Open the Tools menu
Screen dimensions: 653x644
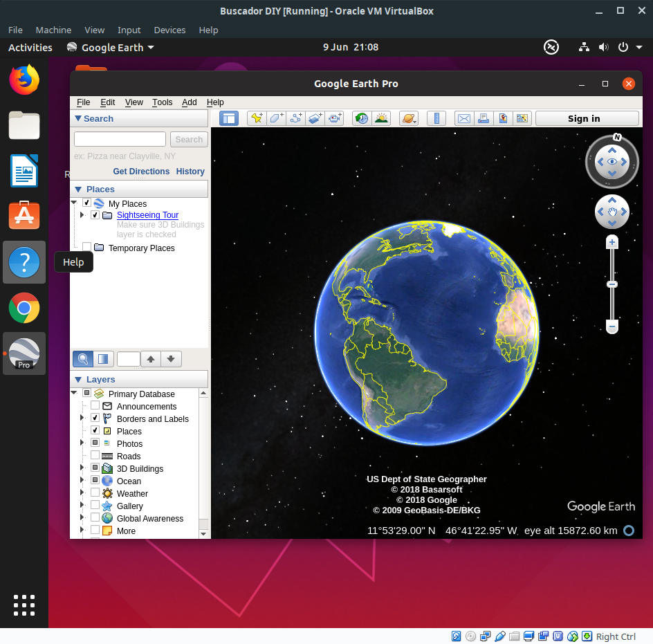pyautogui.click(x=162, y=102)
